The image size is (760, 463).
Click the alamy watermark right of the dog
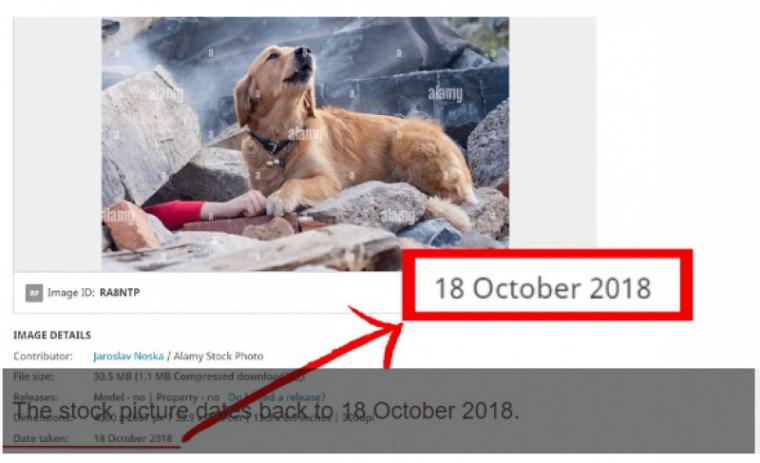point(445,94)
